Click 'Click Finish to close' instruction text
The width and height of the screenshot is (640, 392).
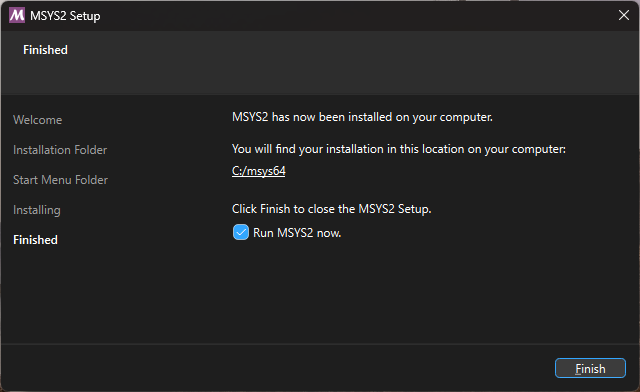click(x=331, y=209)
